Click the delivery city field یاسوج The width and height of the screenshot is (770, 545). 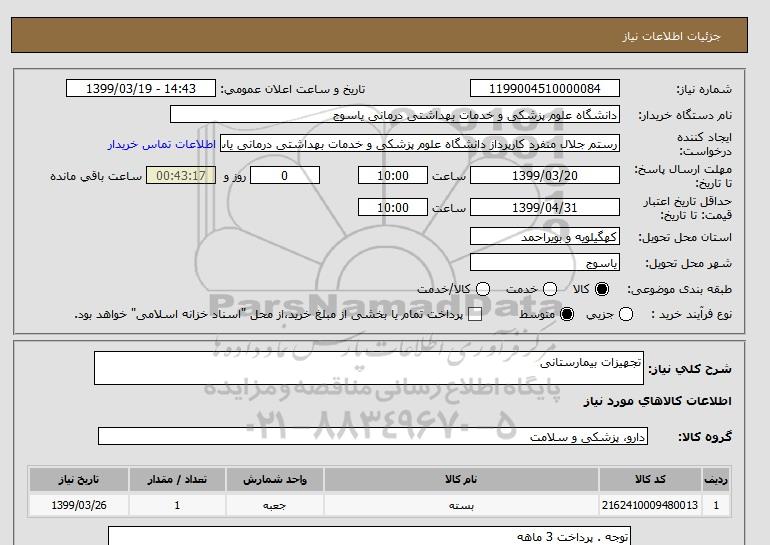pos(545,262)
